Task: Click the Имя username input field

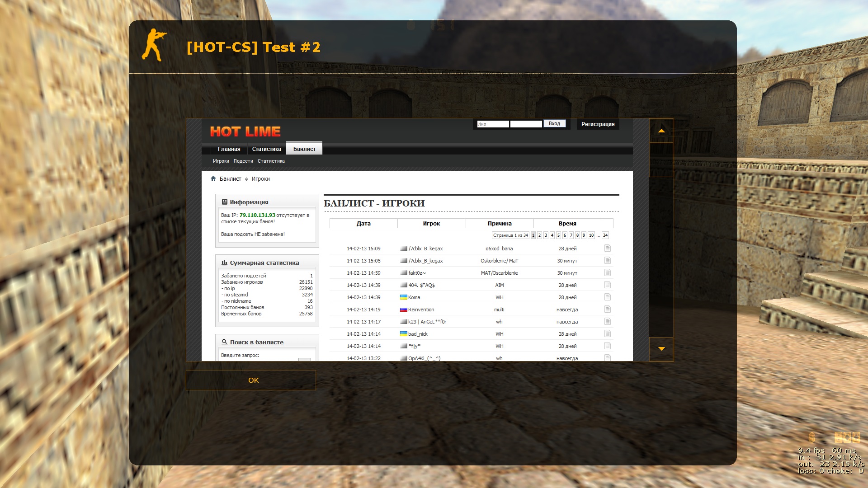Action: pos(493,124)
